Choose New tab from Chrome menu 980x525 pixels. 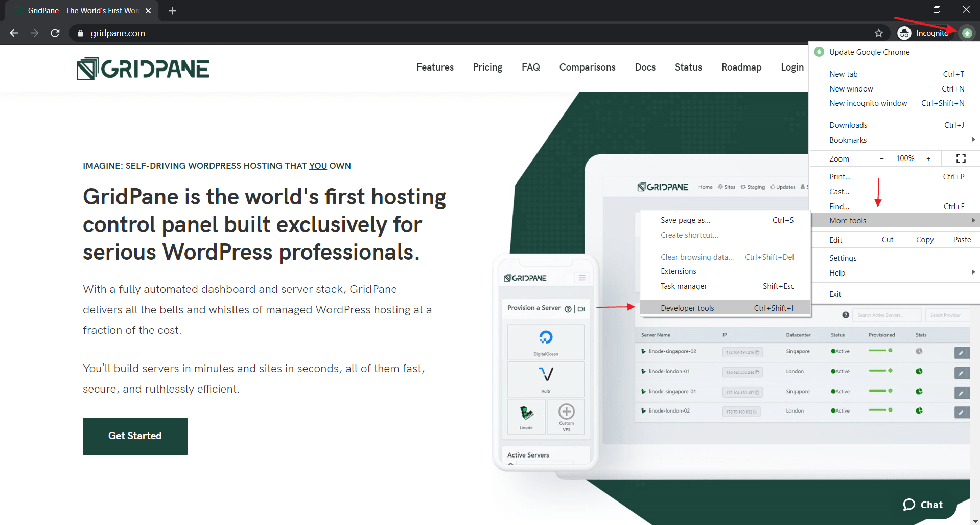[894, 74]
